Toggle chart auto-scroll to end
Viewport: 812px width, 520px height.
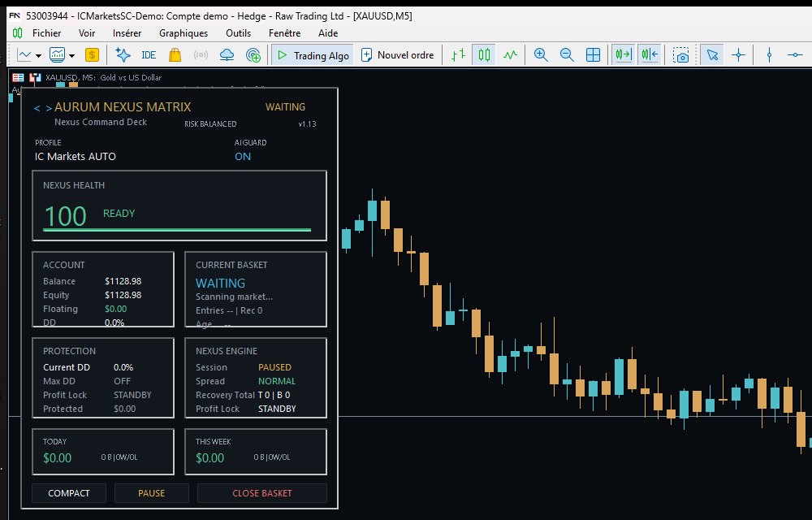(623, 55)
